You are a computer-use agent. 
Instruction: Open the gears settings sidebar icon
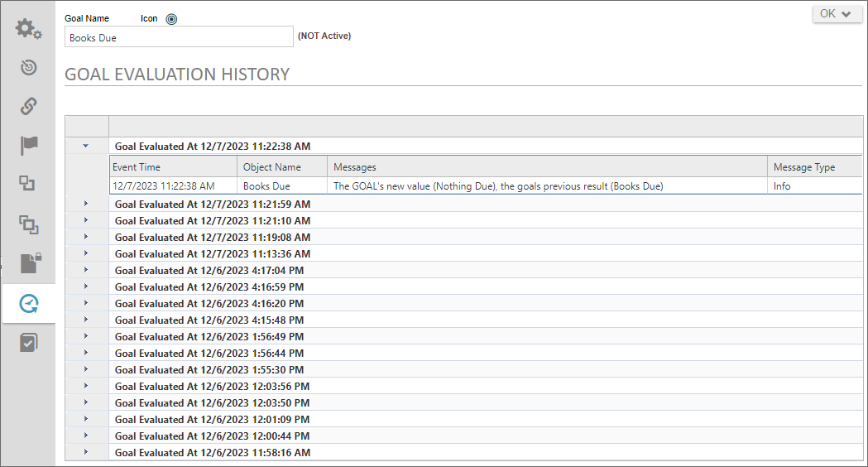coord(28,29)
